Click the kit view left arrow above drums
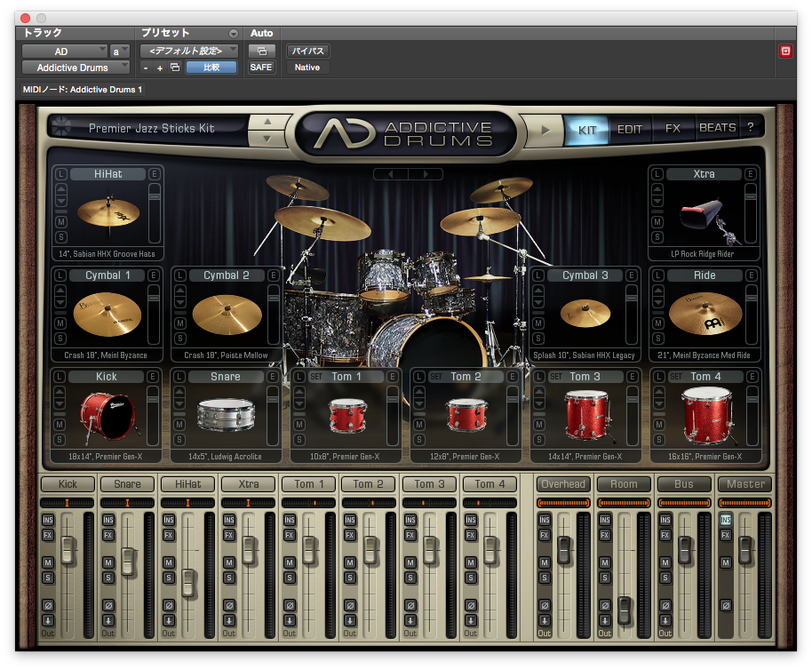 click(391, 174)
